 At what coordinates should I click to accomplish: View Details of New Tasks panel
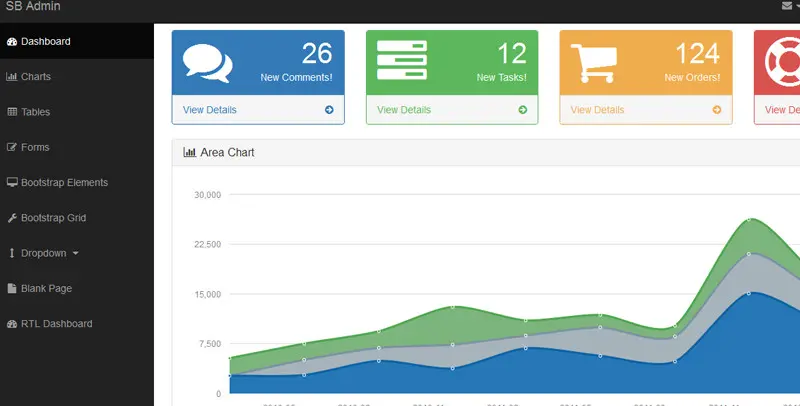coord(404,110)
